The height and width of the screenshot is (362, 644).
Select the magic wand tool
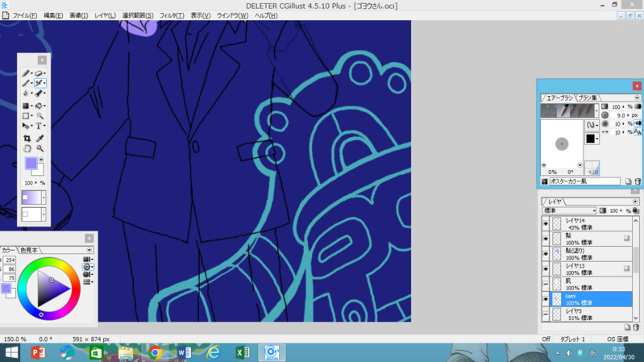tap(39, 116)
